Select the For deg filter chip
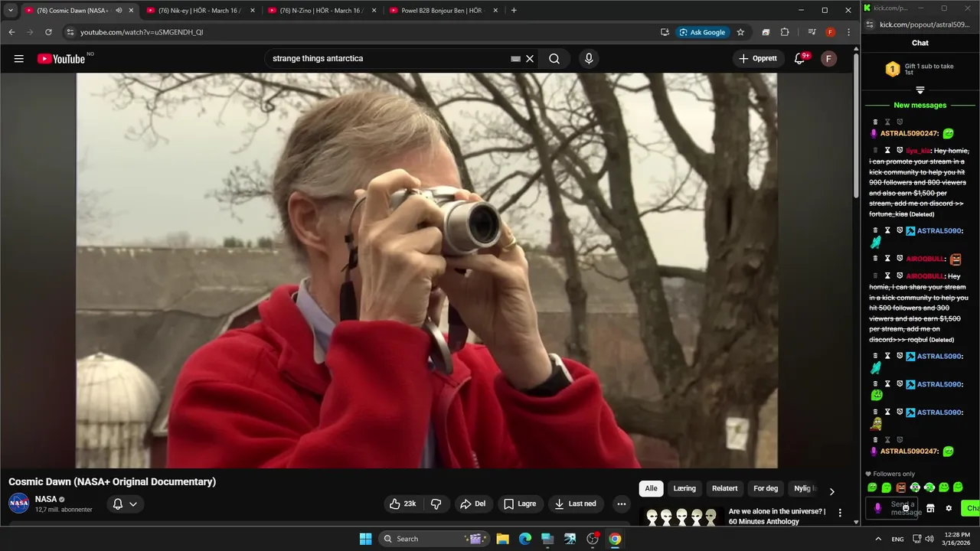The height and width of the screenshot is (551, 980). (x=766, y=488)
